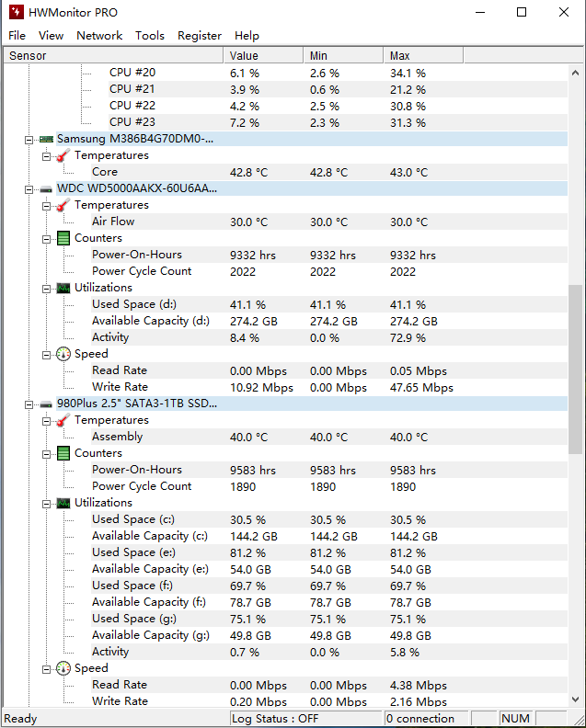Click the Samsung memory module icon
This screenshot has height=728, width=586.
click(46, 139)
